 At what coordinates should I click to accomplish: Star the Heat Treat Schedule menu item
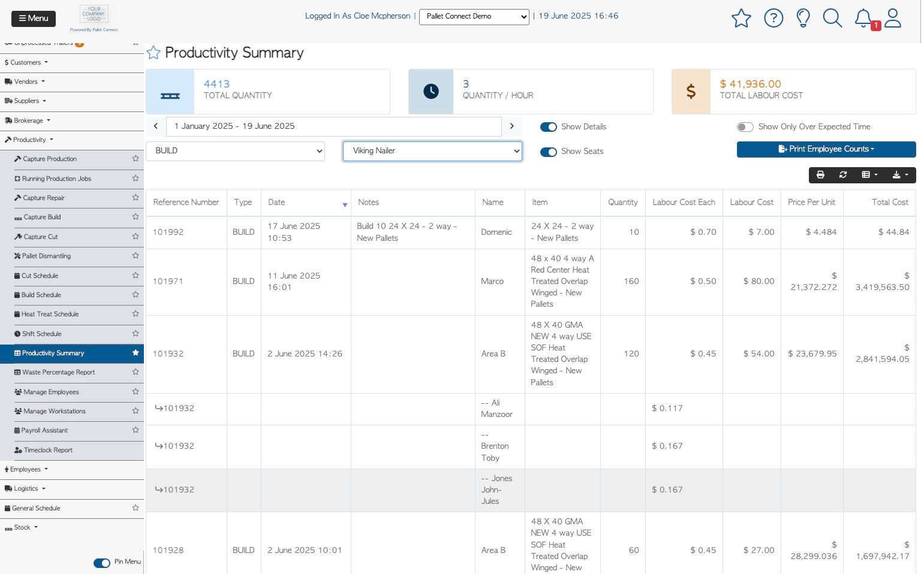click(136, 314)
